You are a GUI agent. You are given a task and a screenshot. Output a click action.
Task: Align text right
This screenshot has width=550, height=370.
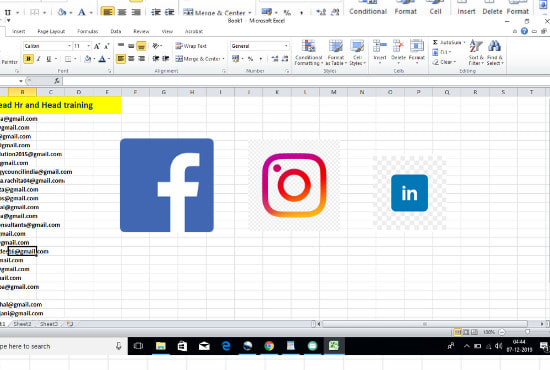click(x=141, y=59)
